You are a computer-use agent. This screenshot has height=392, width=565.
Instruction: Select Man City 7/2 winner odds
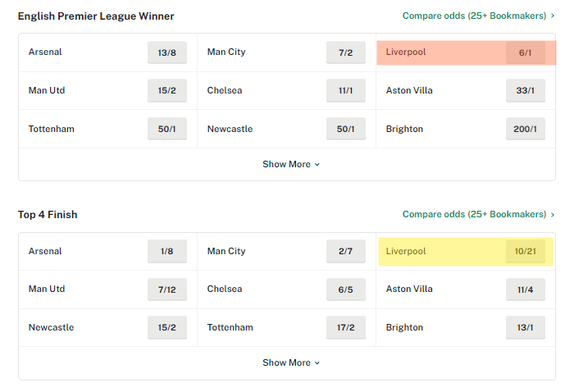tap(346, 52)
